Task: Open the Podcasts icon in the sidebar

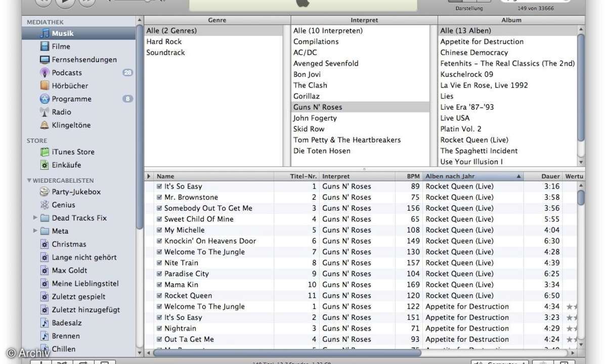Action: point(45,73)
